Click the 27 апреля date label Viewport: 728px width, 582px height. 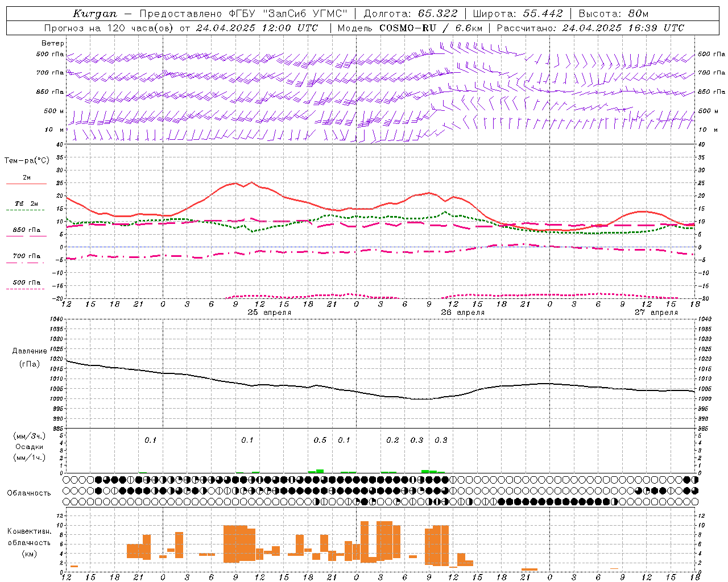tap(656, 312)
